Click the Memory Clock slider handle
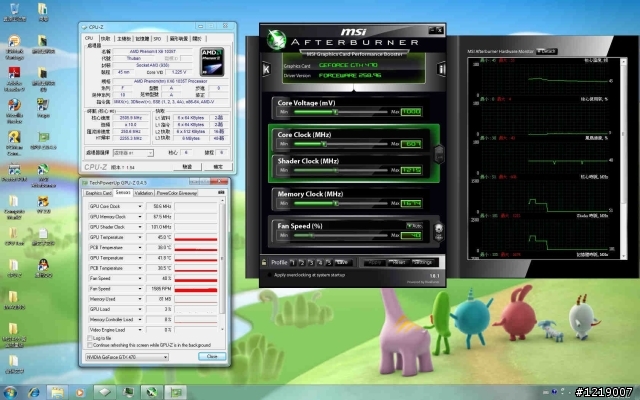This screenshot has height=400, width=640. click(x=336, y=203)
